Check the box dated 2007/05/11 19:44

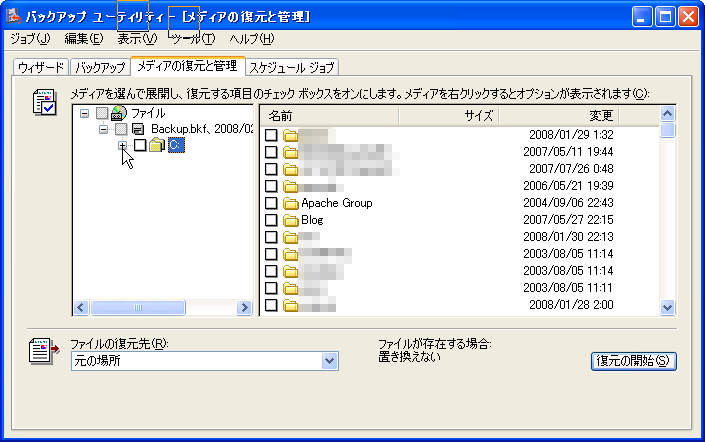tap(271, 152)
